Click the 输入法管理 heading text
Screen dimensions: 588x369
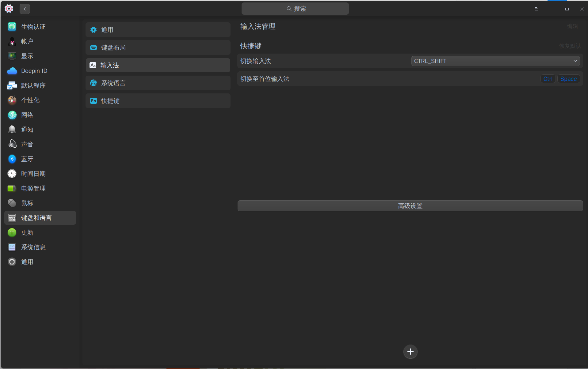[258, 27]
